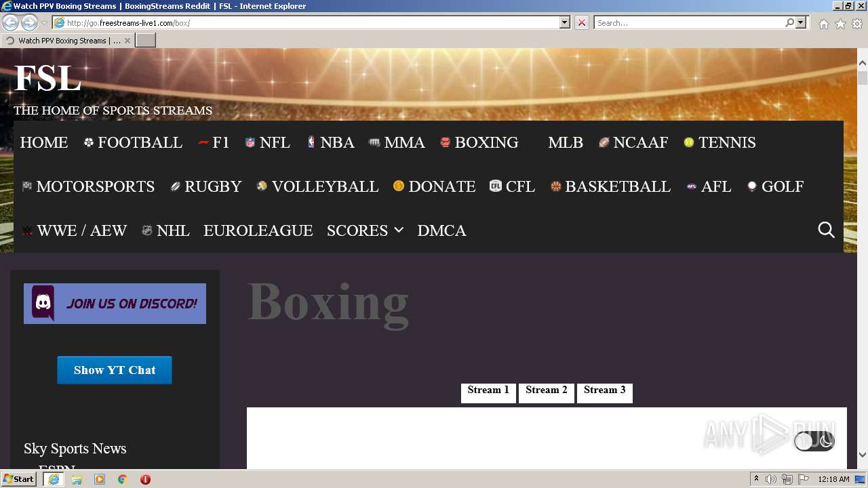Click the rugby ball icon
This screenshot has width=868, height=488.
pos(176,186)
